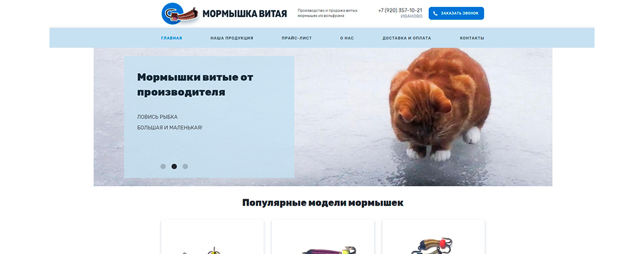The height and width of the screenshot is (254, 644).
Task: Select the third slider dot
Action: click(x=185, y=166)
